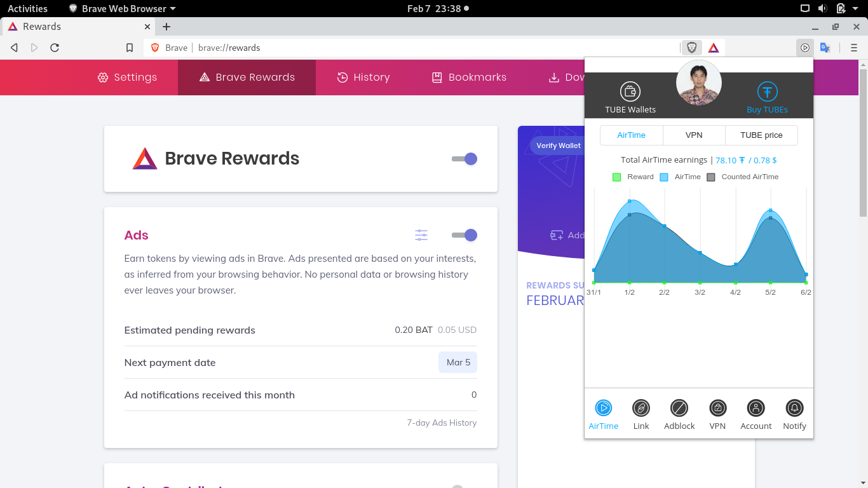Toggle the Brave Rewards main switch

(465, 159)
